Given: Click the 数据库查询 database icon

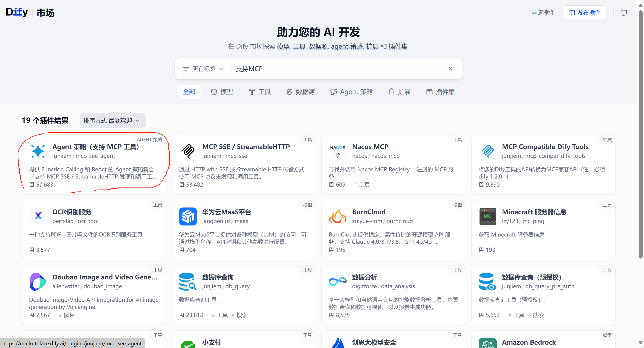Looking at the screenshot, I should (x=188, y=281).
